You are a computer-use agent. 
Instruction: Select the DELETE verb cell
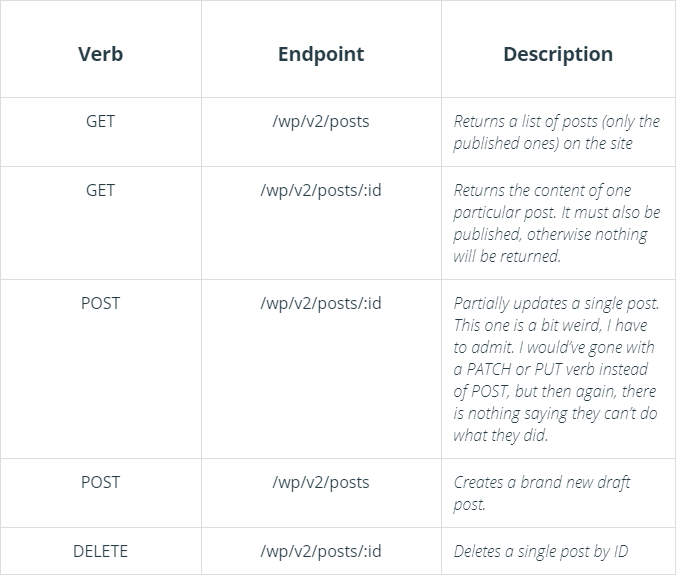[x=100, y=551]
